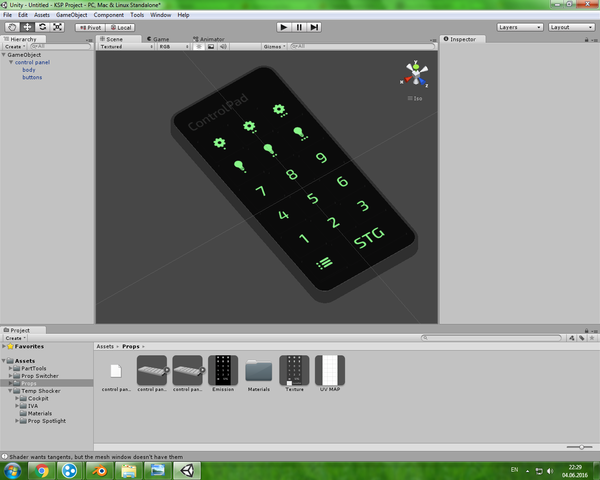
Task: Switch to the Game tab
Action: (159, 38)
